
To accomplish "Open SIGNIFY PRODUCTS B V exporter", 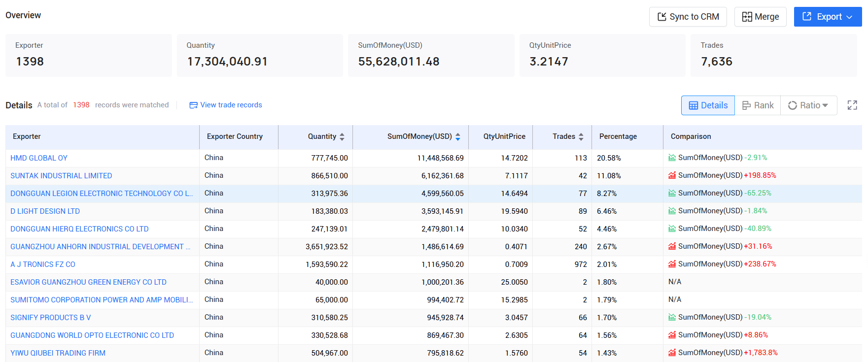I will click(50, 318).
